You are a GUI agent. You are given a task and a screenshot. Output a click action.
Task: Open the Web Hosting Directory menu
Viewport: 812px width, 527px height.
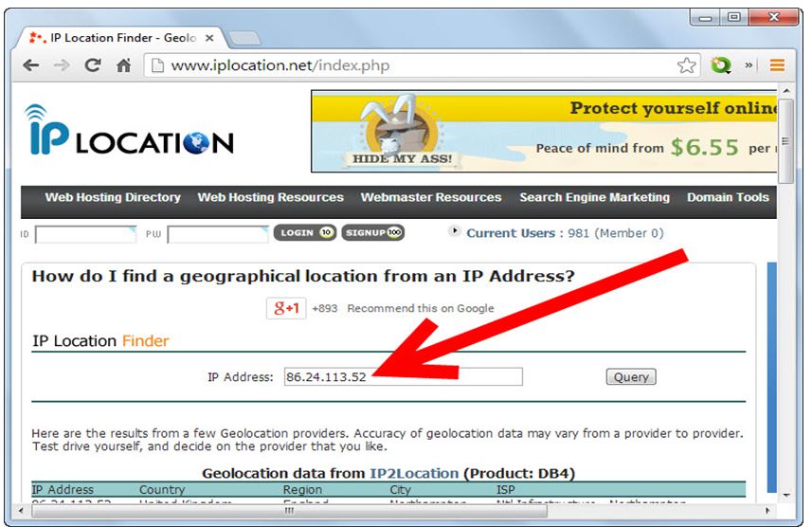coord(113,198)
